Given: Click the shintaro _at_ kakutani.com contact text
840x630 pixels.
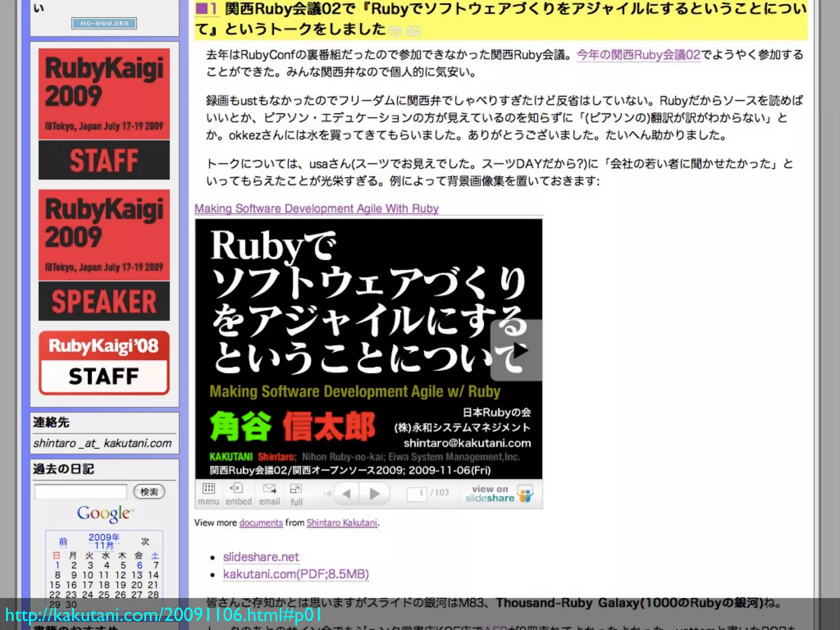Looking at the screenshot, I should pos(103,443).
